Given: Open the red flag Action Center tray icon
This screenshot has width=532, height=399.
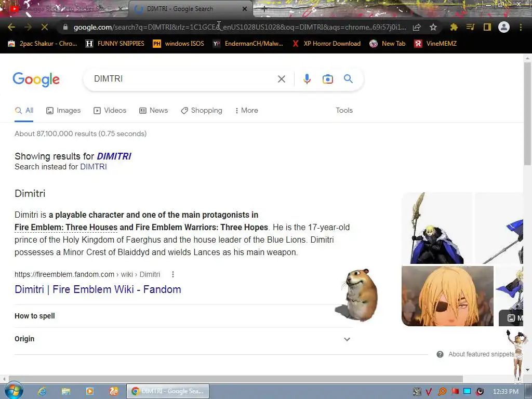Looking at the screenshot, I should (455, 392).
